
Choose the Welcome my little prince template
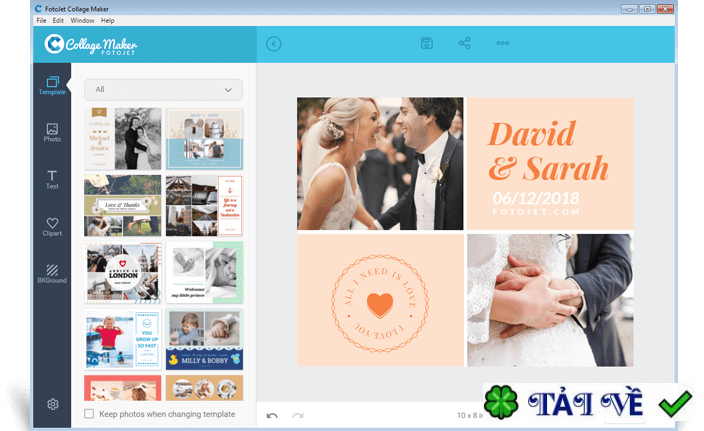205,272
